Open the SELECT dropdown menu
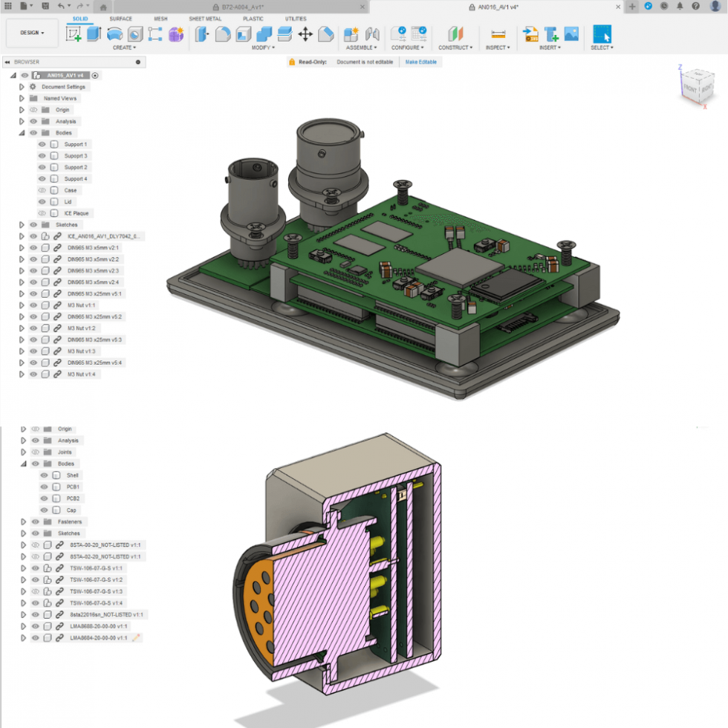The width and height of the screenshot is (728, 728). point(602,47)
